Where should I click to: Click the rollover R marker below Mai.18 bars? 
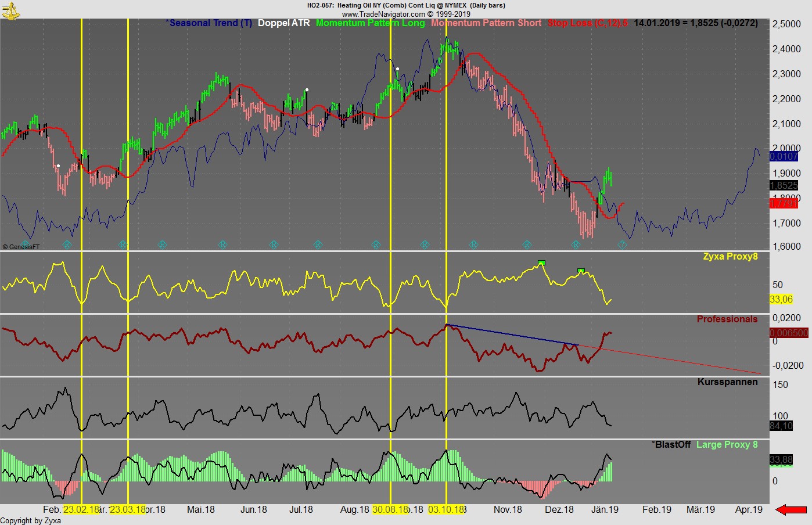pyautogui.click(x=222, y=245)
